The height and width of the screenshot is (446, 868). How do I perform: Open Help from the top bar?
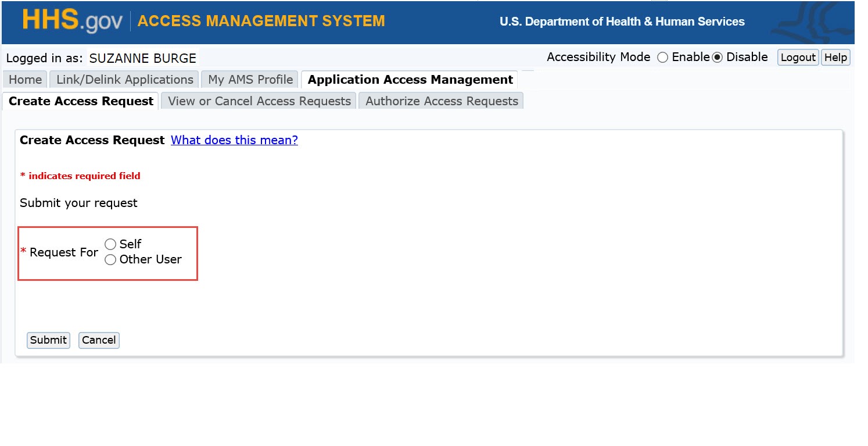(x=835, y=58)
